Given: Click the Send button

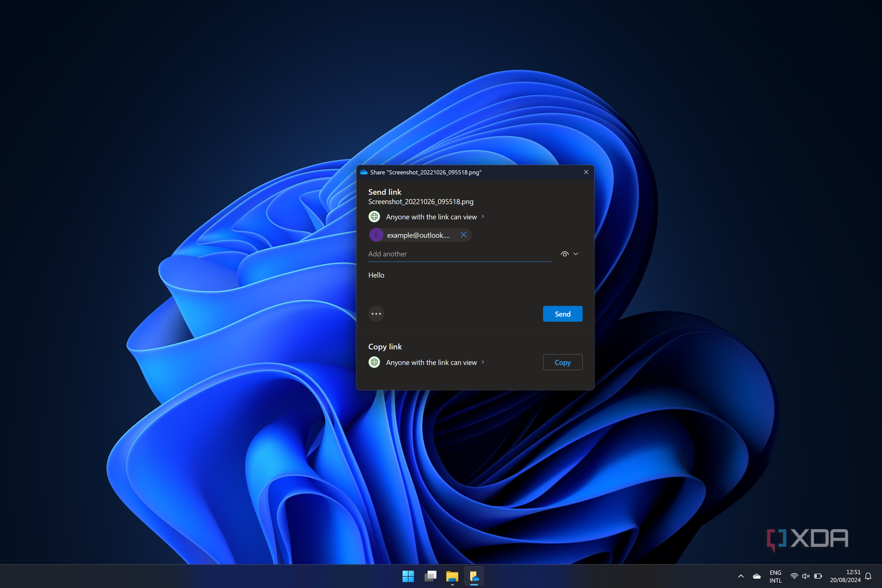Looking at the screenshot, I should 562,314.
